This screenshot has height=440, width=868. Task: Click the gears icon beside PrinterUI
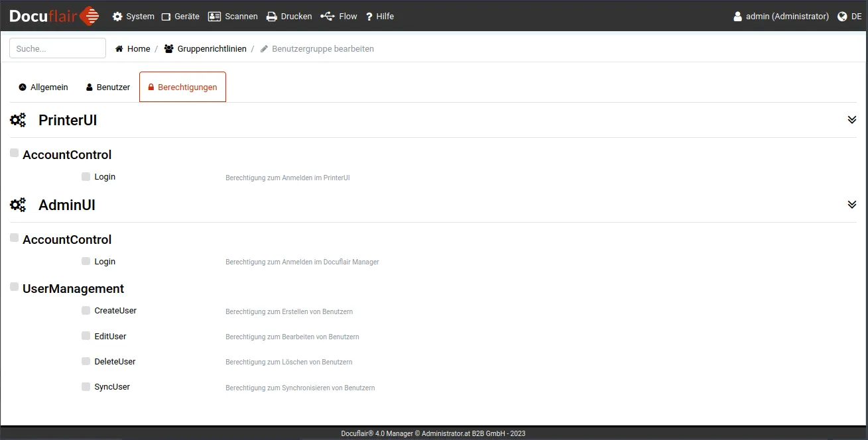tap(18, 120)
